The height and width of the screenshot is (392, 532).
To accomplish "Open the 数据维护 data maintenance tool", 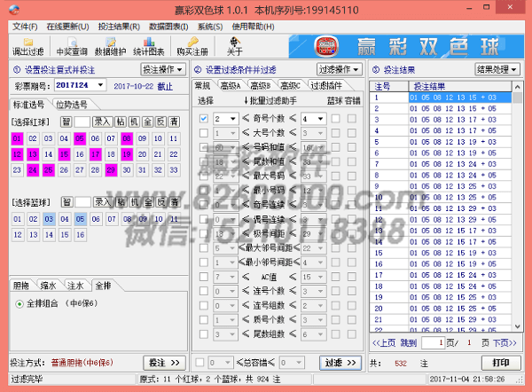I will pyautogui.click(x=110, y=46).
